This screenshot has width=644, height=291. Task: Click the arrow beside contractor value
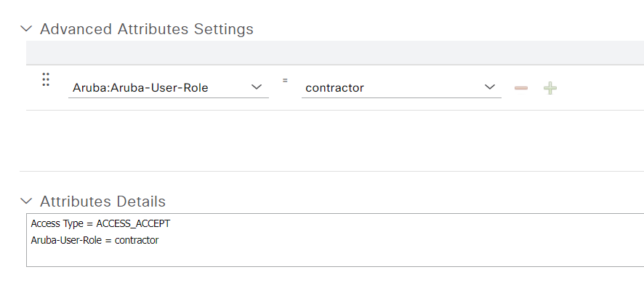[x=490, y=87]
